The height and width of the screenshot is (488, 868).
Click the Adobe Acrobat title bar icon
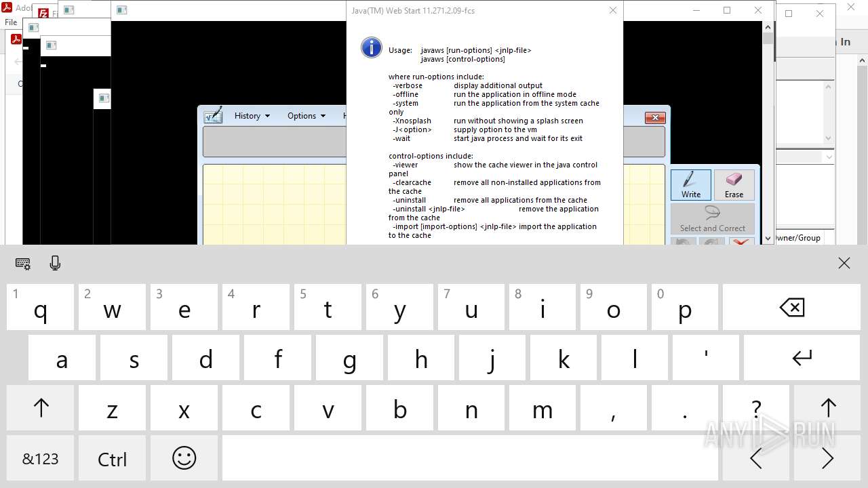click(7, 7)
